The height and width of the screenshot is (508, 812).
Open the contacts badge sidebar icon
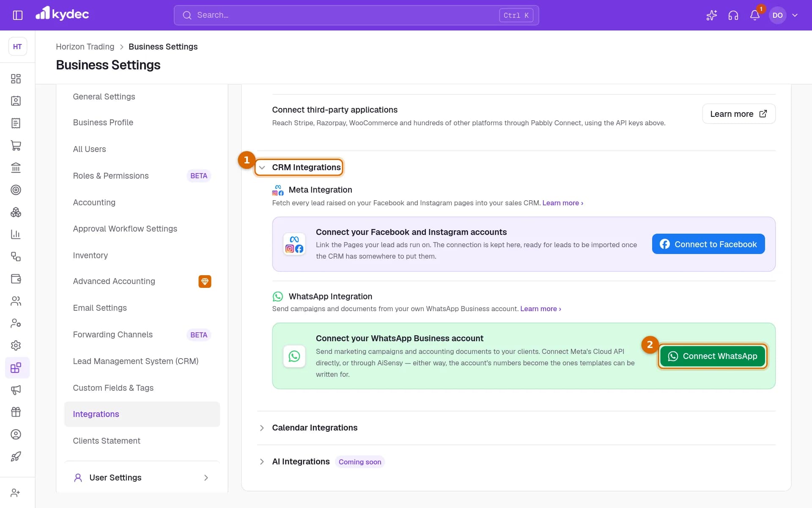(x=16, y=101)
